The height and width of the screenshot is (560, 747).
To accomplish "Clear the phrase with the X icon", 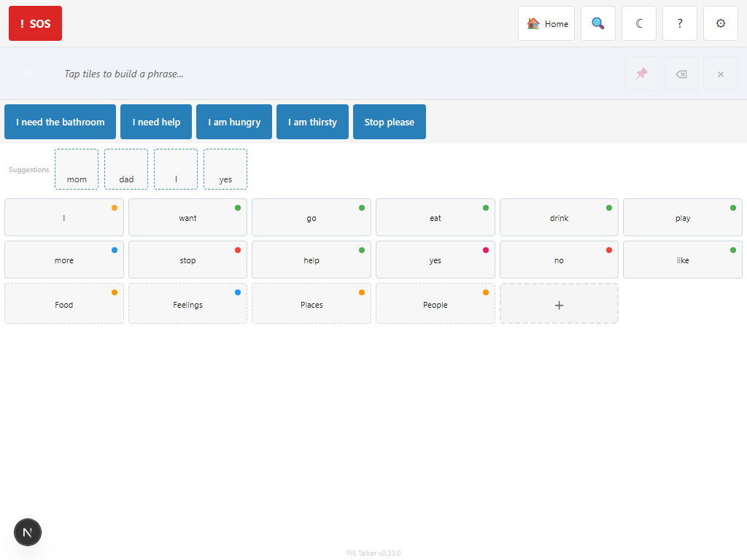I will pos(721,74).
